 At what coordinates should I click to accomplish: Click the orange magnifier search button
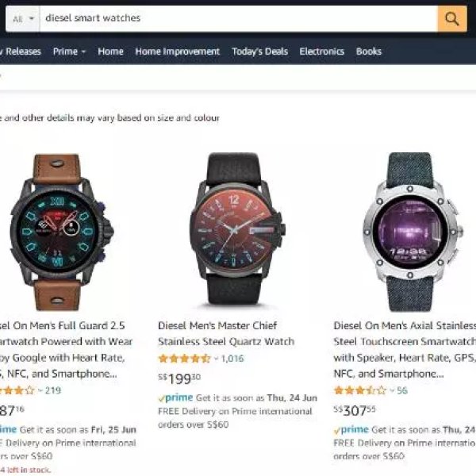(452, 19)
